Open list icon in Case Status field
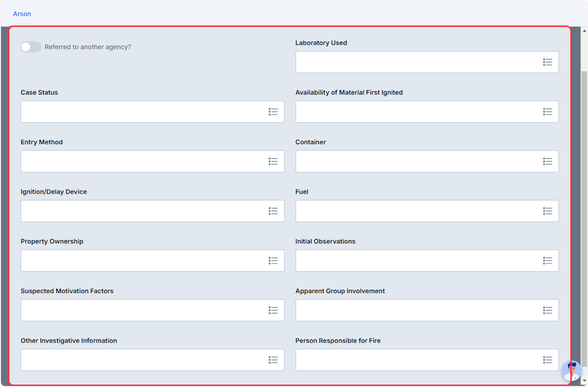This screenshot has width=588, height=387. (273, 112)
